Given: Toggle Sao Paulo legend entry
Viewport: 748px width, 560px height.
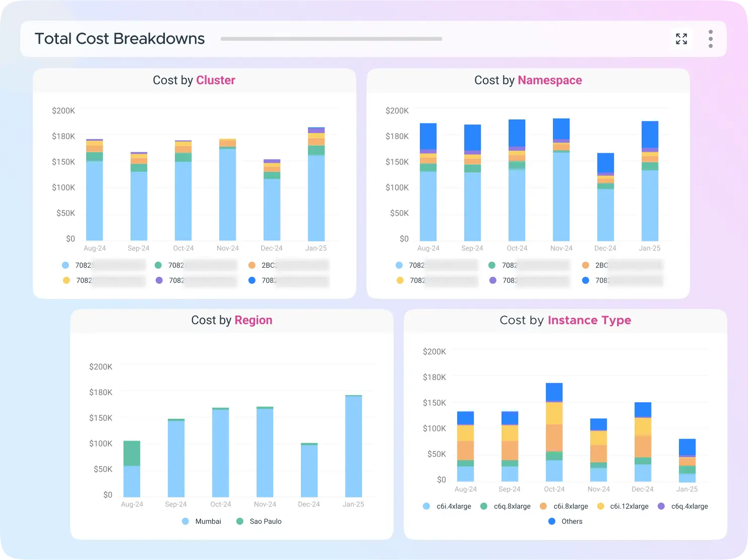Looking at the screenshot, I should tap(259, 521).
